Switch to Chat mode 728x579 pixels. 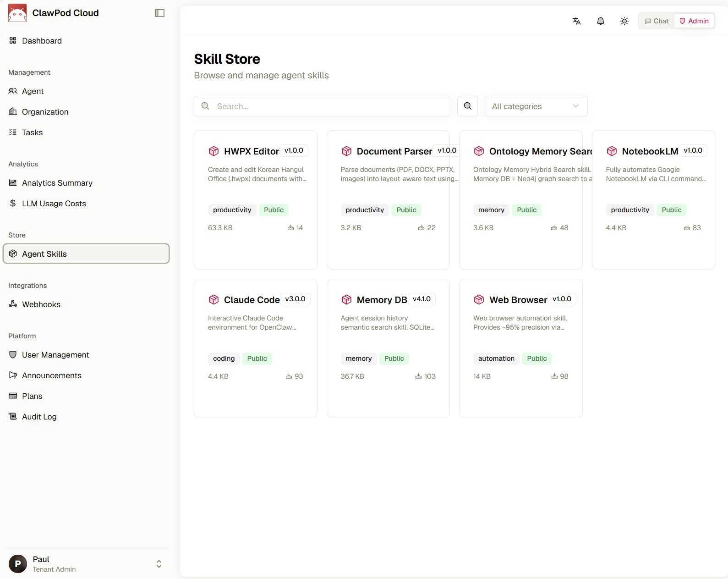coord(657,21)
